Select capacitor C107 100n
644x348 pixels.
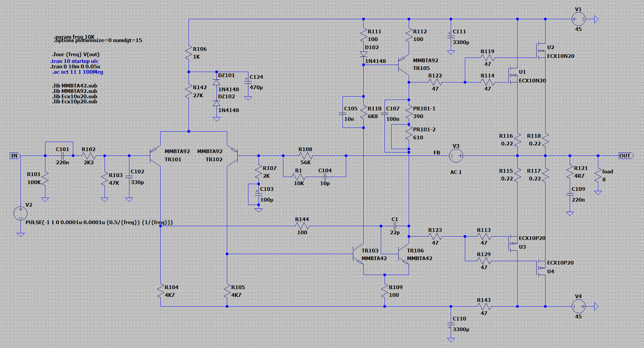pos(385,114)
